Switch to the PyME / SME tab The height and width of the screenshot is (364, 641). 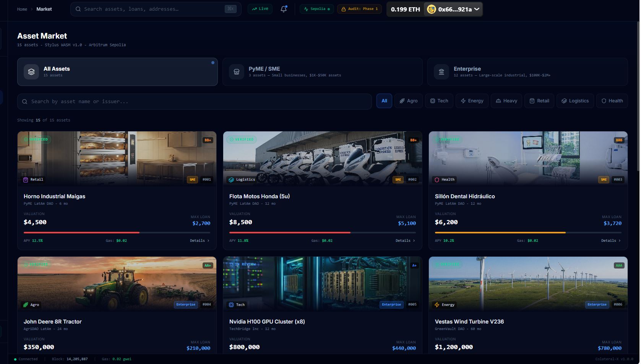(322, 72)
